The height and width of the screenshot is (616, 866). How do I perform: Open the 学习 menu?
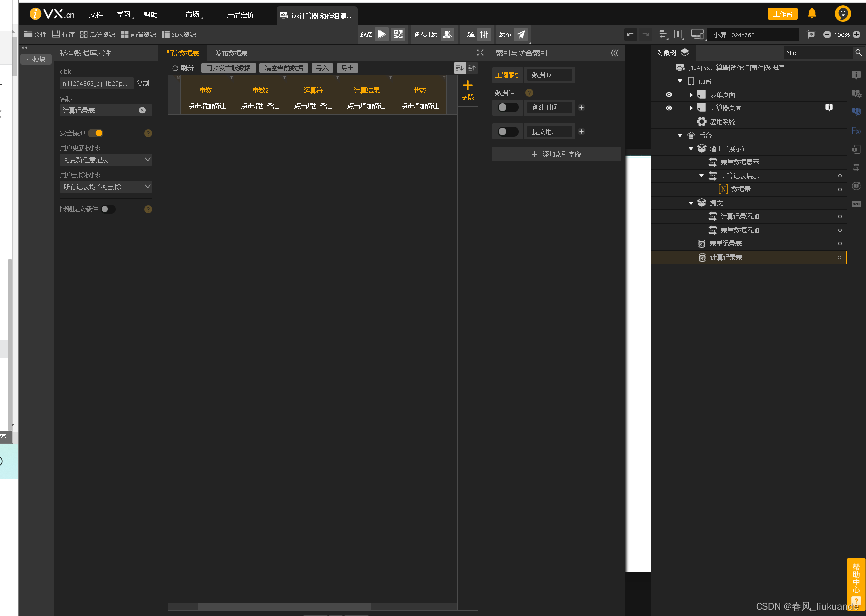tap(124, 15)
